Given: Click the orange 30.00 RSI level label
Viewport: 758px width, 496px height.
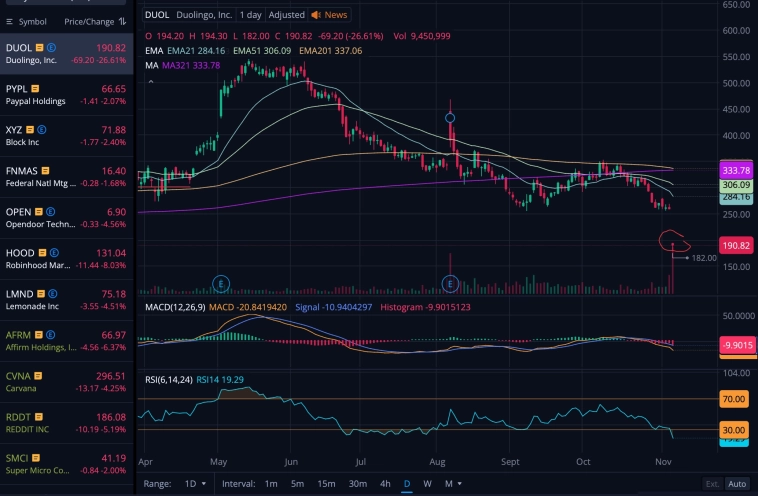Looking at the screenshot, I should [x=733, y=430].
